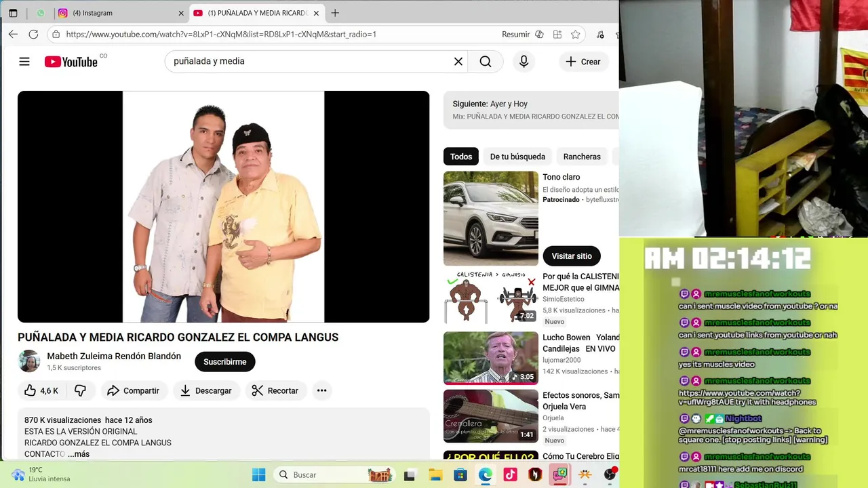This screenshot has height=488, width=868.
Task: Click the Crear button
Action: [x=583, y=62]
